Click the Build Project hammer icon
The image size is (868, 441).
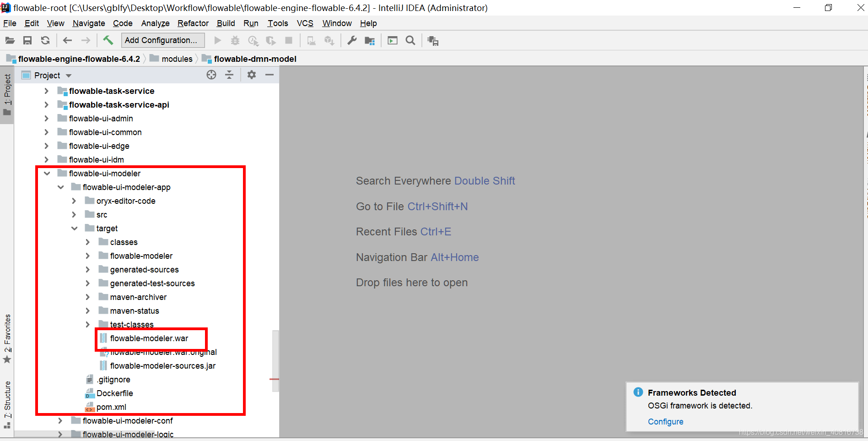(108, 40)
